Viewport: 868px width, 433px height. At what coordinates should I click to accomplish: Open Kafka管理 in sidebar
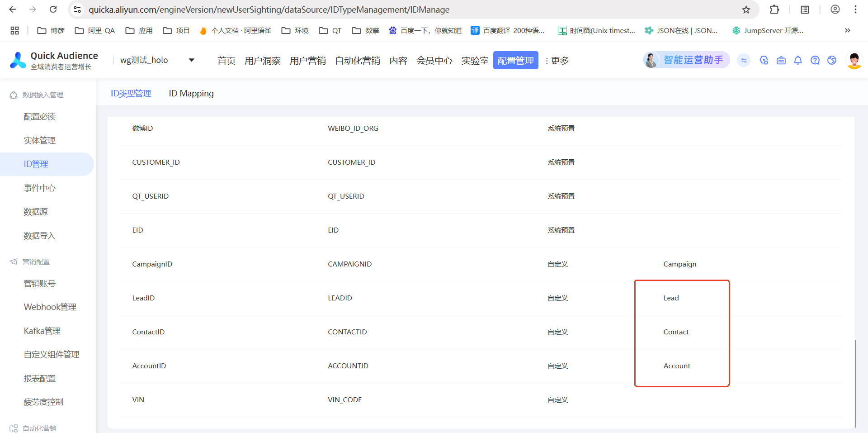tap(42, 331)
